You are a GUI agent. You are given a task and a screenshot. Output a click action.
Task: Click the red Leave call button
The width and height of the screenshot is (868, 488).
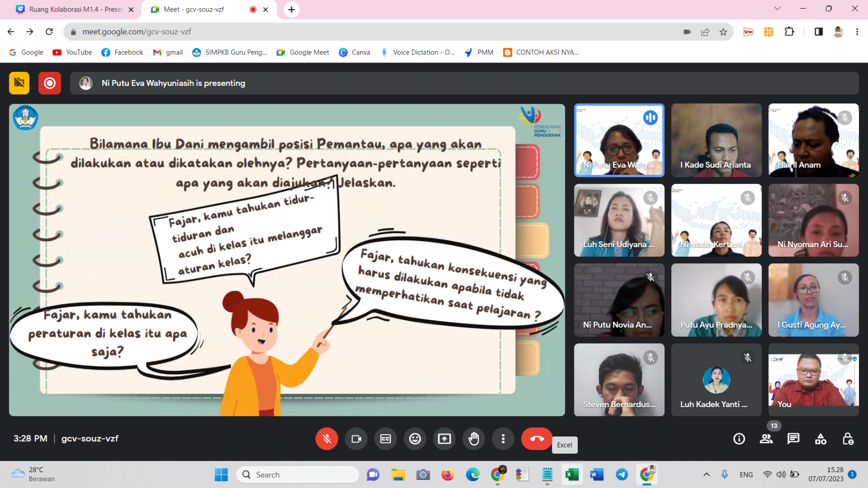pos(536,438)
